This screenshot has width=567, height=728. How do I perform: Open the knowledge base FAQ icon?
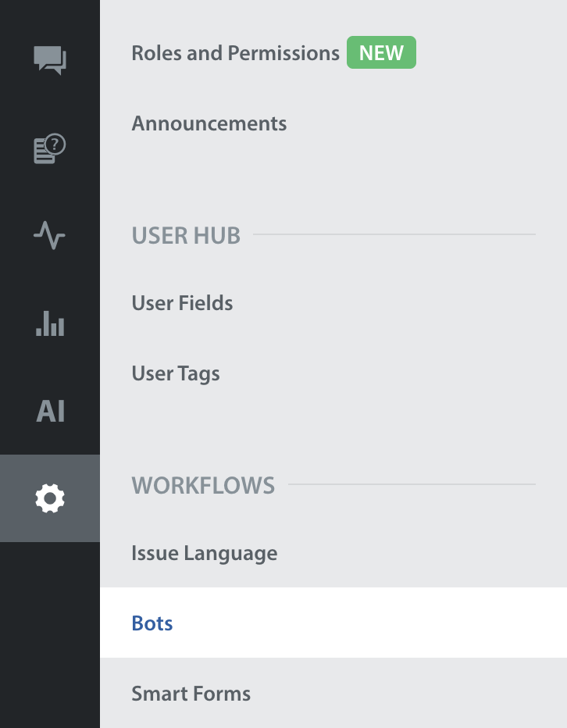50,148
